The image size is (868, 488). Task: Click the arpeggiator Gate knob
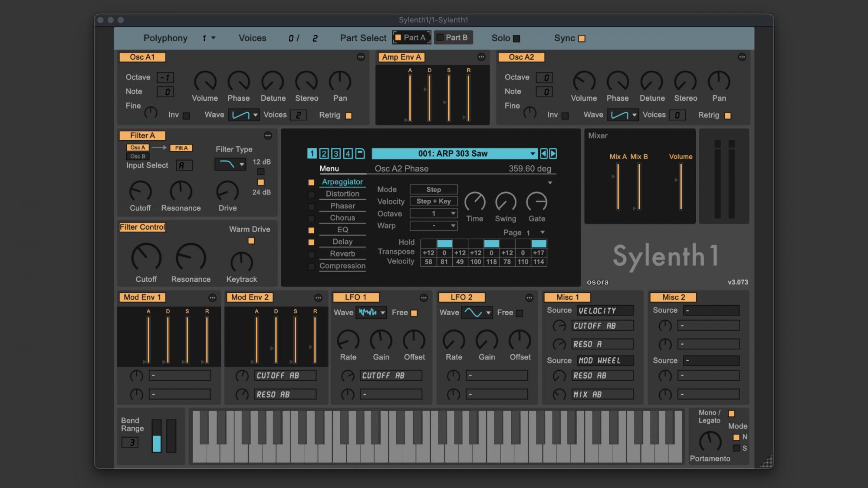[537, 202]
